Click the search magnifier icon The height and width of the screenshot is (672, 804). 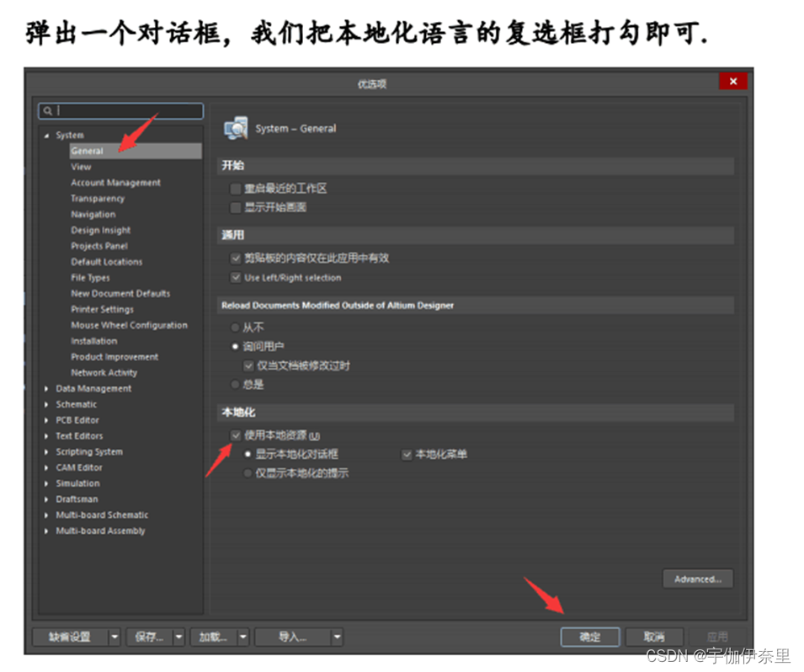[x=48, y=111]
